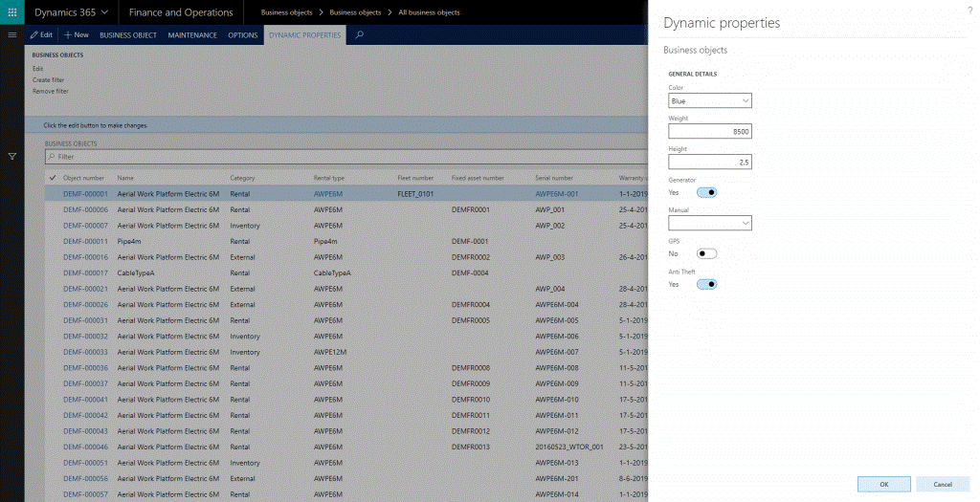Open object link DEMF-000001
The height and width of the screenshot is (502, 980).
[x=85, y=194]
